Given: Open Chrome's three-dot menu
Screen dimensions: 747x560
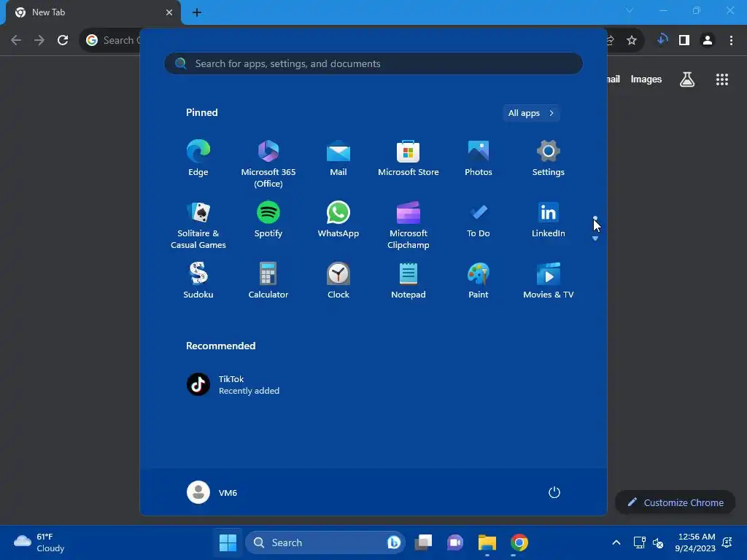Looking at the screenshot, I should pyautogui.click(x=731, y=40).
